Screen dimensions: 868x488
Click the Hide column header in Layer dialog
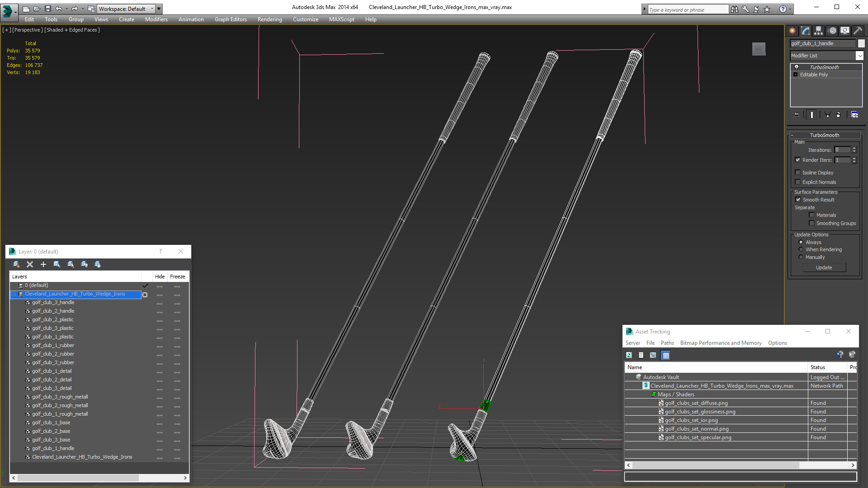[x=160, y=277]
